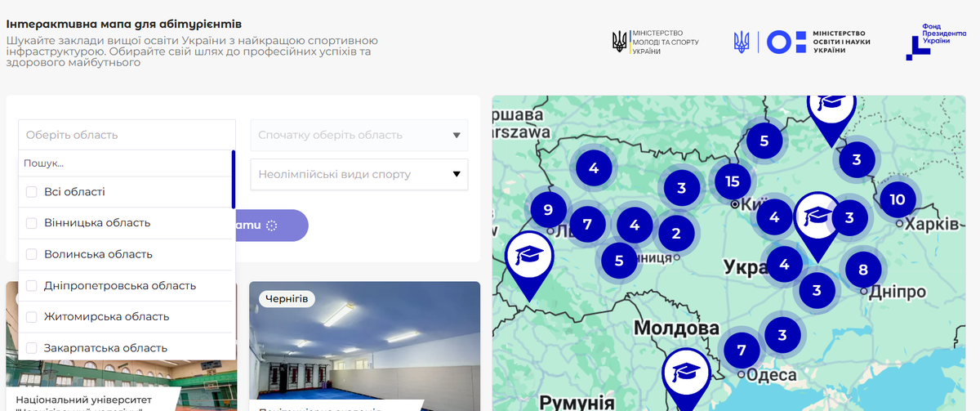Open map cluster 9 near Львів
This screenshot has height=411, width=980.
pyautogui.click(x=548, y=209)
